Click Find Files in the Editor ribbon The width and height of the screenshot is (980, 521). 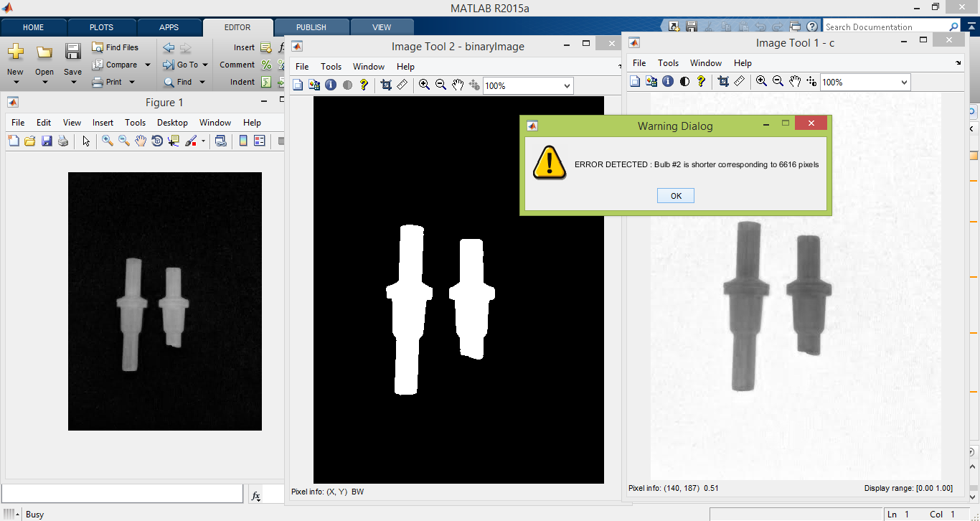point(115,47)
